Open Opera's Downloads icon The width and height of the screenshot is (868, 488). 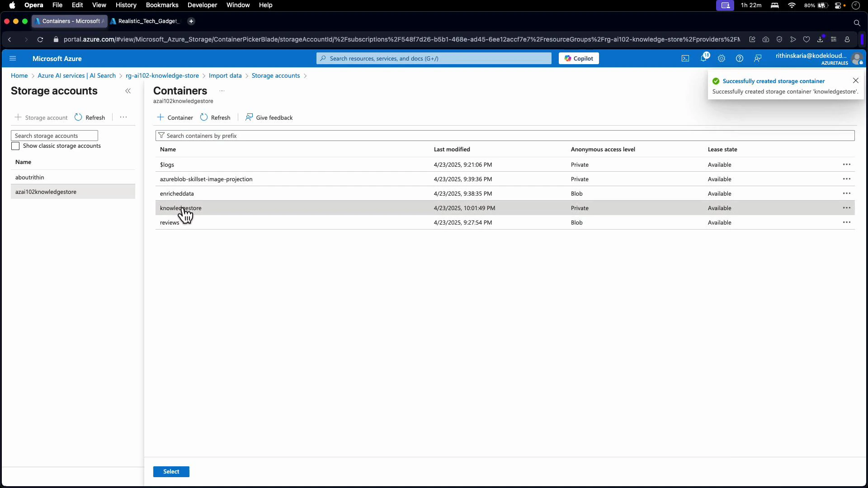pyautogui.click(x=820, y=39)
